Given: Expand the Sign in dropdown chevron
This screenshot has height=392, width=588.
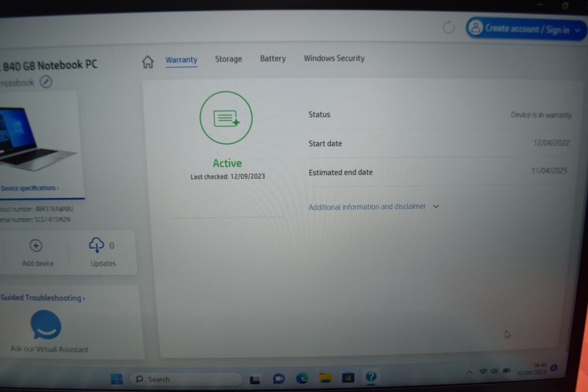Looking at the screenshot, I should (x=578, y=31).
